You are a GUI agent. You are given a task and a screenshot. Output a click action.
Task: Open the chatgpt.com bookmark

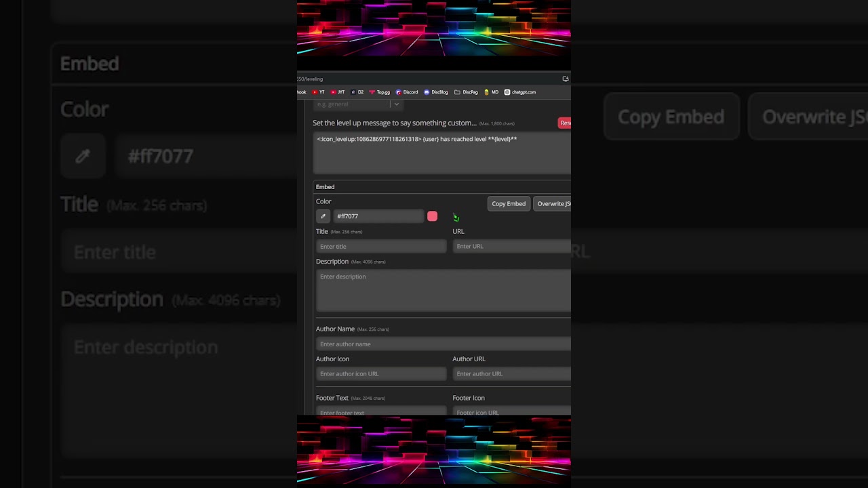click(x=520, y=92)
